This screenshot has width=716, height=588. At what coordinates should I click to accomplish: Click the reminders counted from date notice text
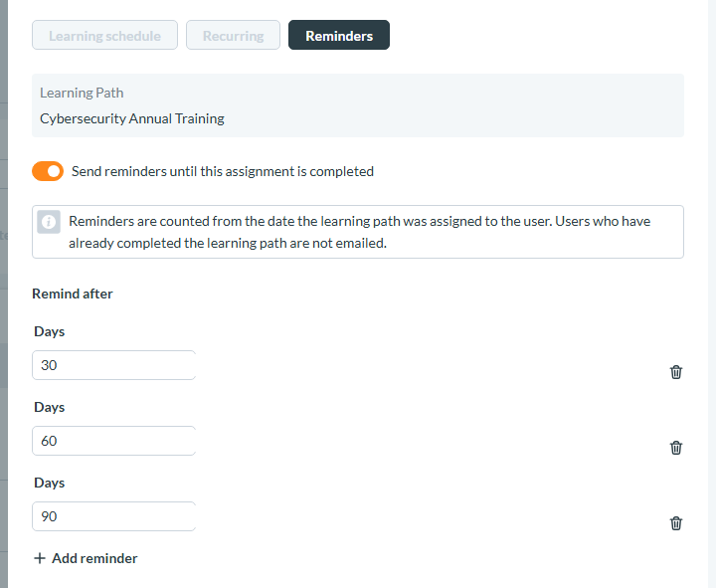(x=359, y=232)
